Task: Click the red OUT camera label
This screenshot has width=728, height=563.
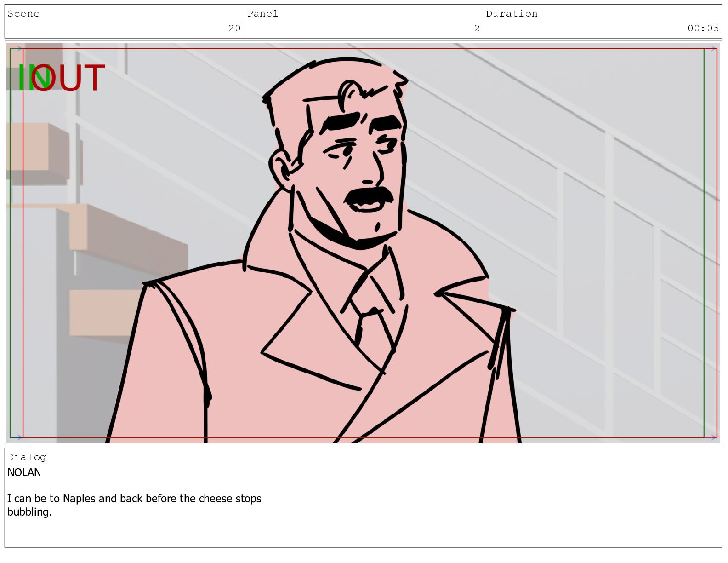Action: click(69, 78)
